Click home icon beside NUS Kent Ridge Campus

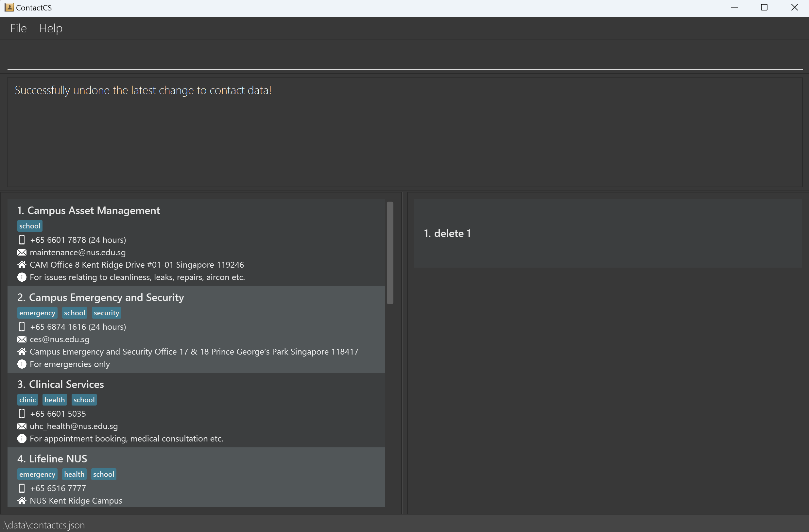(x=22, y=501)
